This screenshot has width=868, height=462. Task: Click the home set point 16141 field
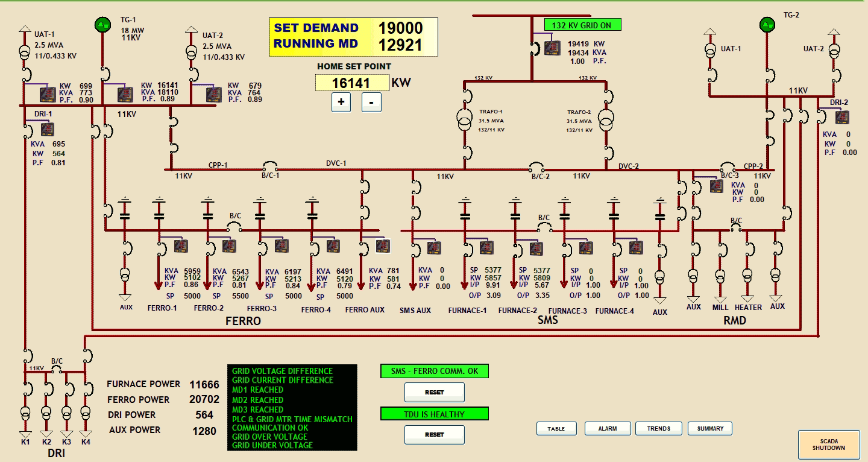[352, 83]
